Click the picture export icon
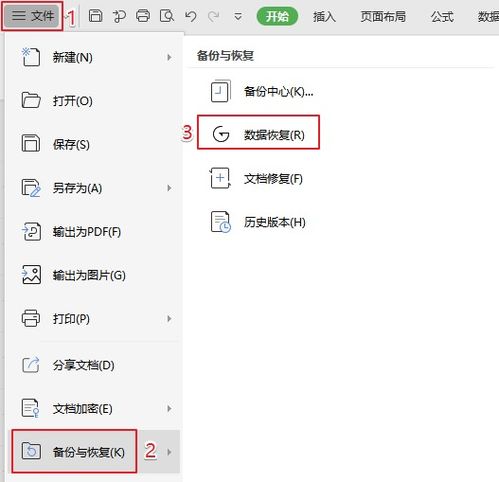The width and height of the screenshot is (499, 482). pyautogui.click(x=31, y=275)
